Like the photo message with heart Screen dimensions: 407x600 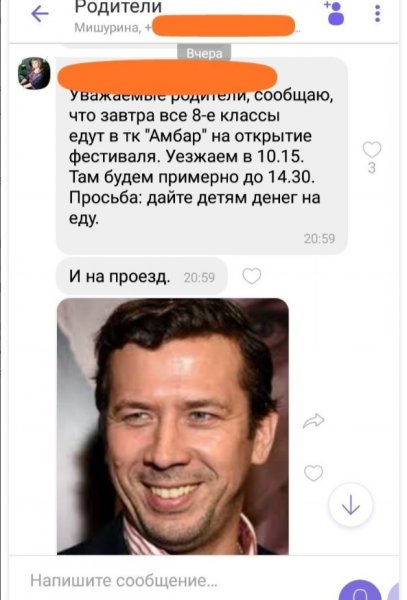(x=313, y=473)
